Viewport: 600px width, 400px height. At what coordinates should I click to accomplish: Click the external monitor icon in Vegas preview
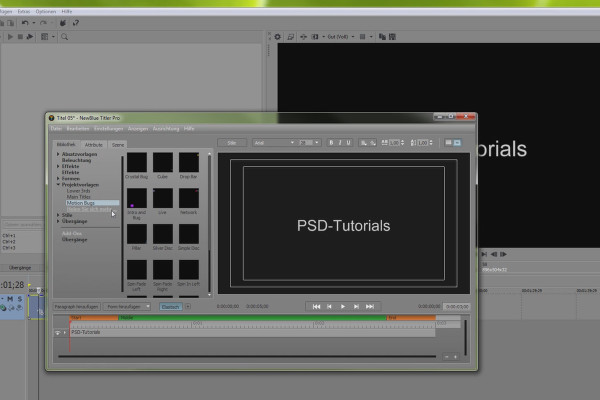(290, 37)
